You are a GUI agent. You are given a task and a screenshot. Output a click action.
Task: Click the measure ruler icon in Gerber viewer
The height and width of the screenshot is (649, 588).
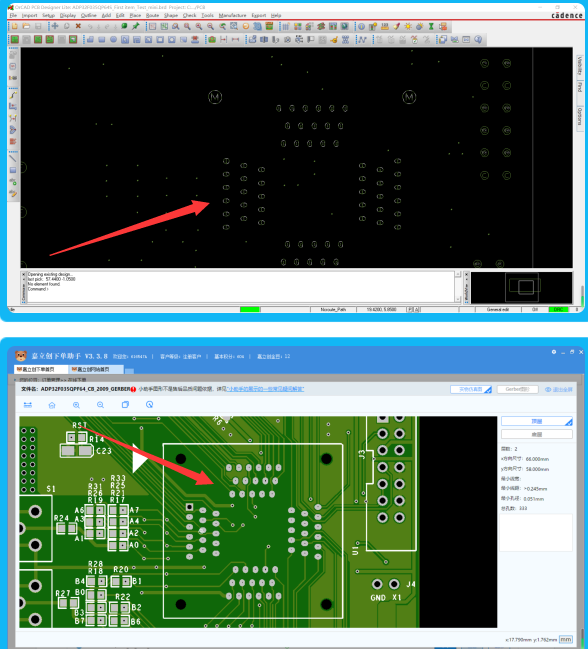tap(28, 405)
